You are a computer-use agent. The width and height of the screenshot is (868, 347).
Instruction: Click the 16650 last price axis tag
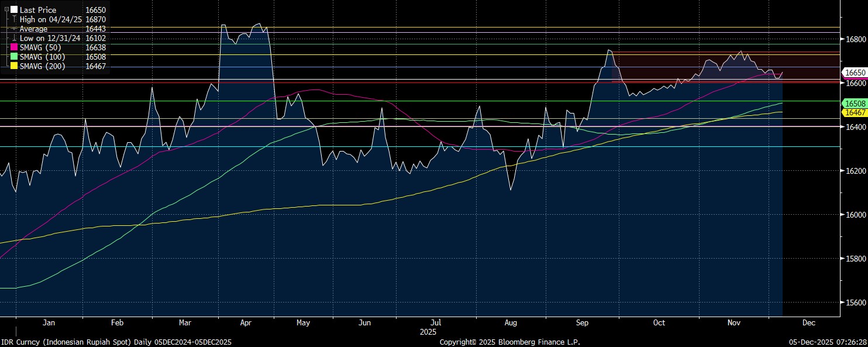855,73
